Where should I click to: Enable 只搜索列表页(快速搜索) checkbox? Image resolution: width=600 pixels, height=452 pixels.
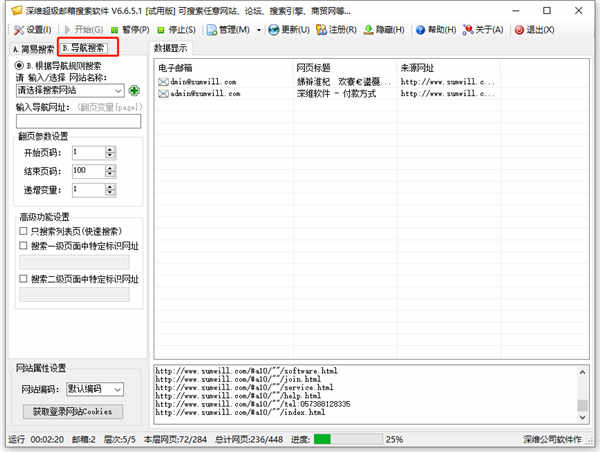pyautogui.click(x=23, y=231)
